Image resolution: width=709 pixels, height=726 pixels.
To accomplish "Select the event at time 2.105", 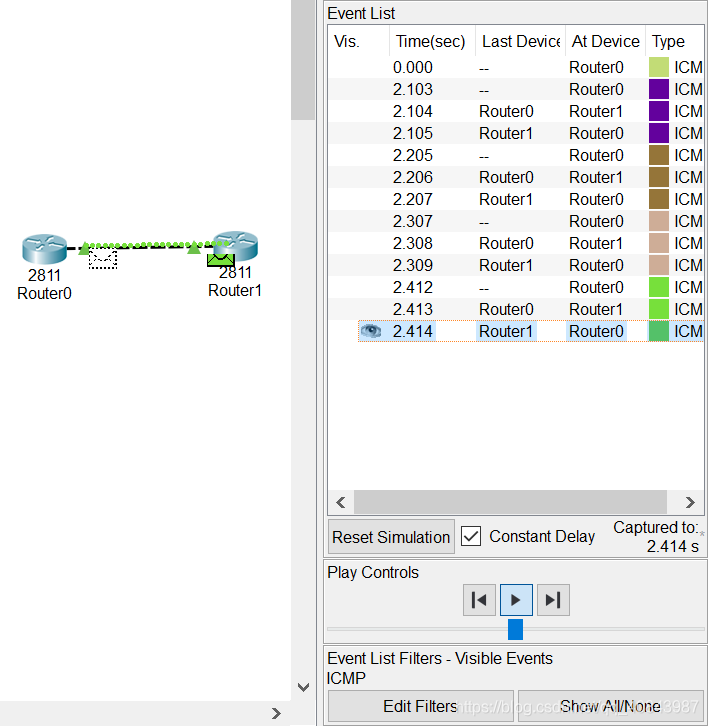I will coord(516,133).
